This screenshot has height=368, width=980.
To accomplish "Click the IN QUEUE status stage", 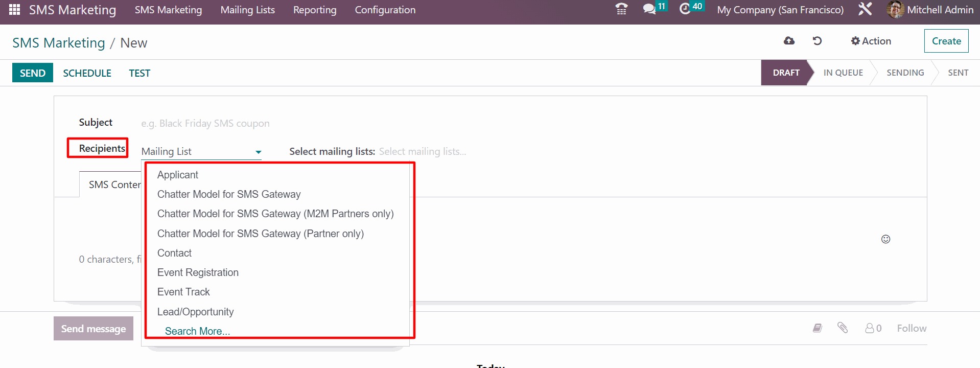I will point(843,73).
